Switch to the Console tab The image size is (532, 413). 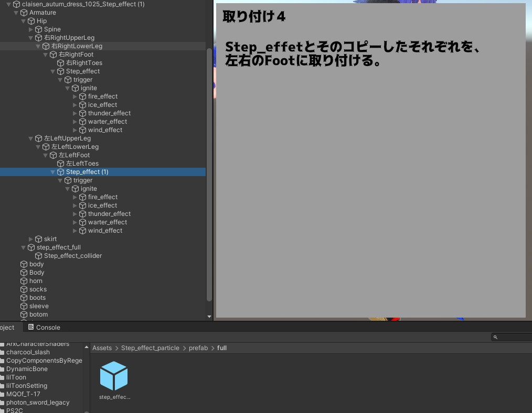point(47,327)
